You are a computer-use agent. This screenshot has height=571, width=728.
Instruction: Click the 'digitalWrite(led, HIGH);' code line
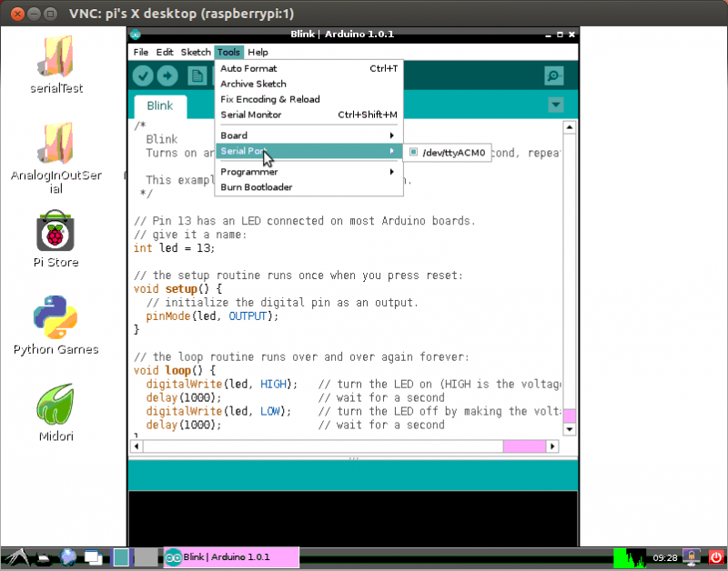[222, 384]
